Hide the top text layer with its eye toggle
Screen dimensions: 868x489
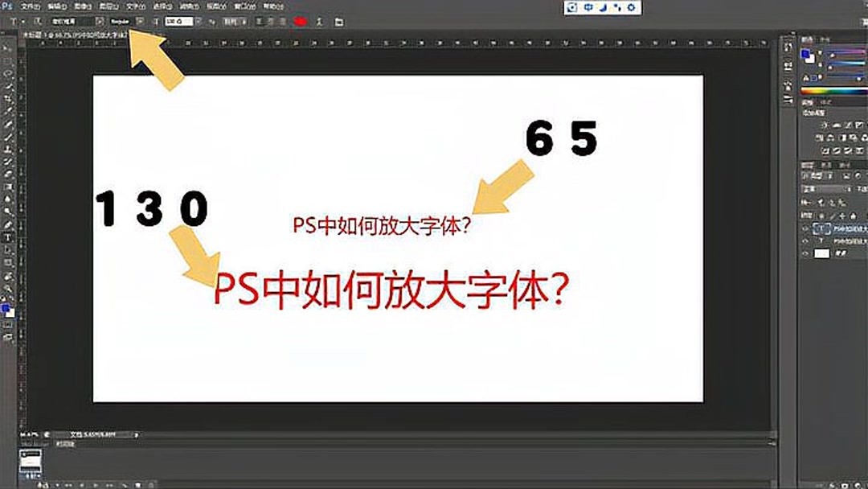coord(805,228)
